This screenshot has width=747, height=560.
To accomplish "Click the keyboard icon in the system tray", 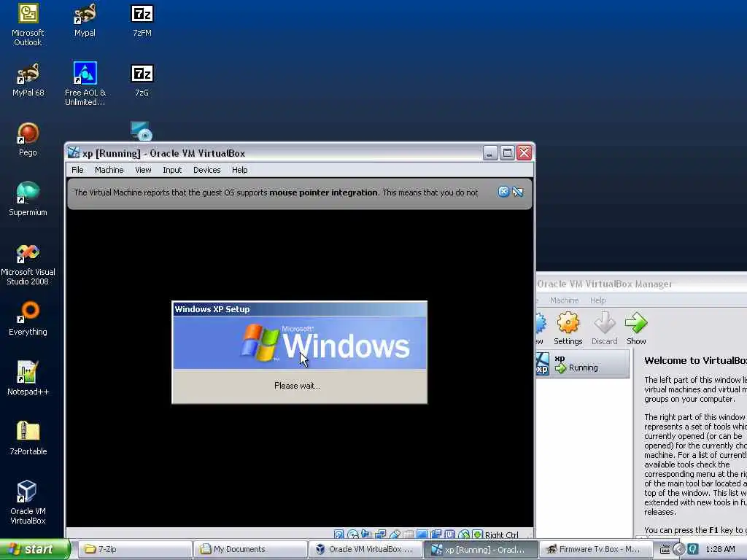I will [665, 550].
